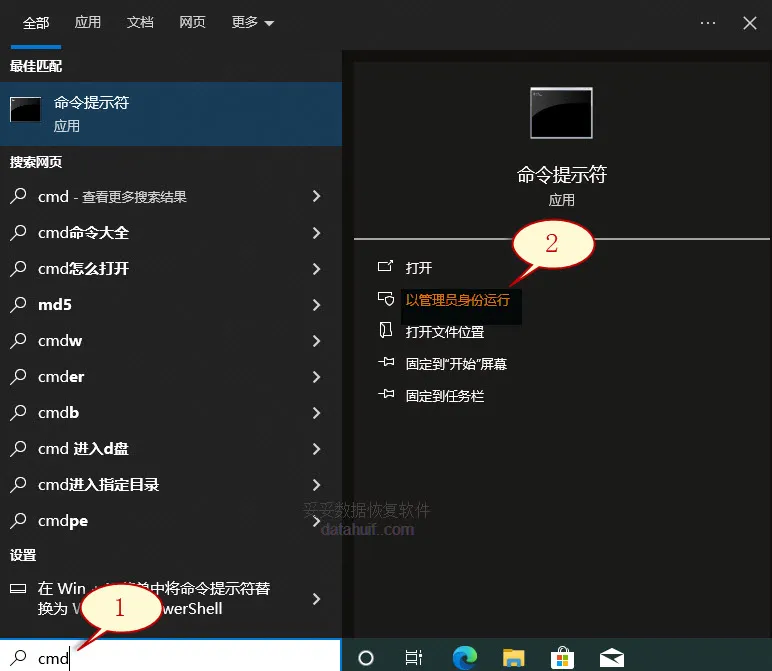The image size is (772, 671).
Task: Select the 网页 filter tab
Action: click(193, 22)
